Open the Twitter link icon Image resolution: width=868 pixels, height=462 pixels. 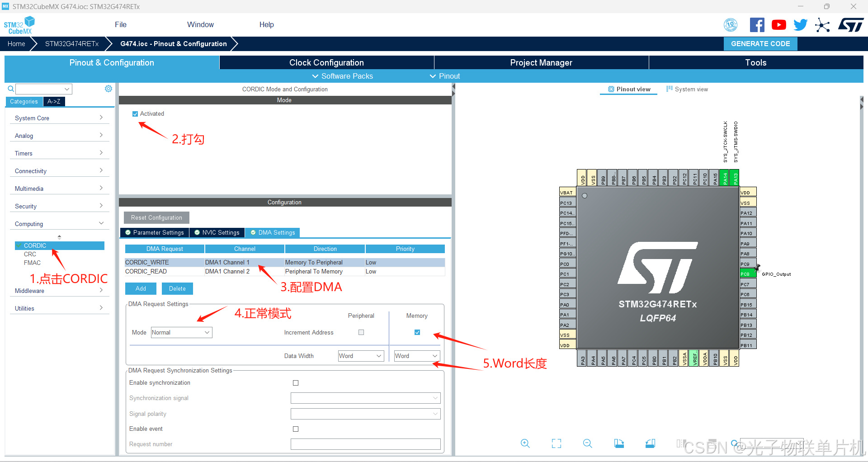pyautogui.click(x=800, y=25)
